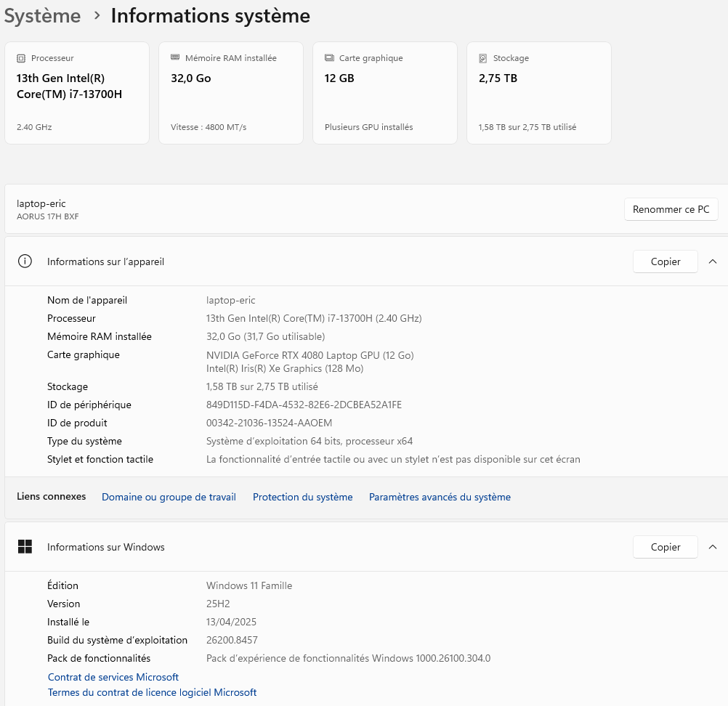Copy Windows information with Copier button
Screen dimensions: 728x706
coord(666,547)
